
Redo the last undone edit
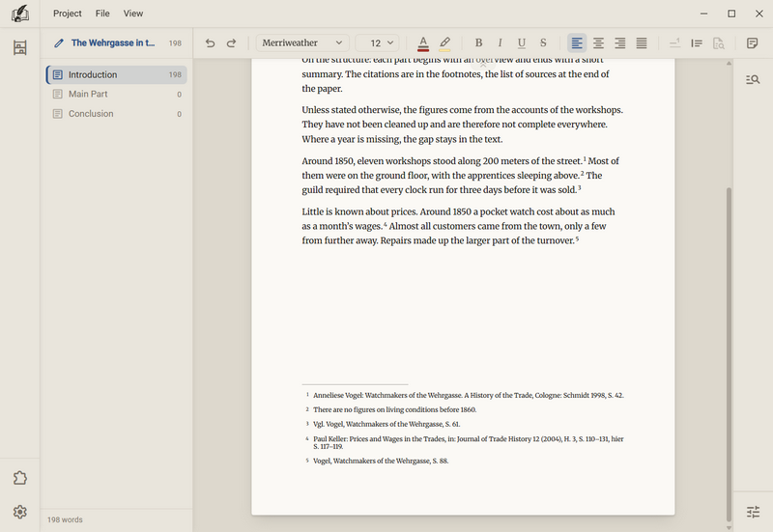[x=231, y=42]
